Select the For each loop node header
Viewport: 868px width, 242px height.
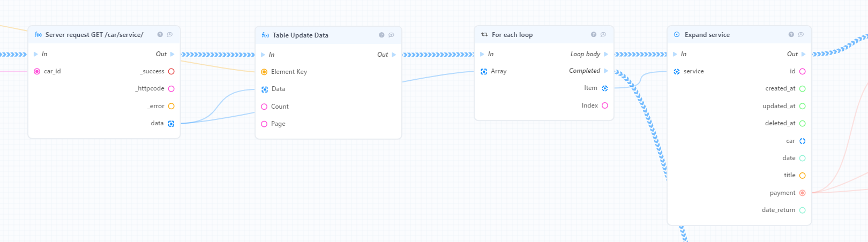(x=544, y=35)
